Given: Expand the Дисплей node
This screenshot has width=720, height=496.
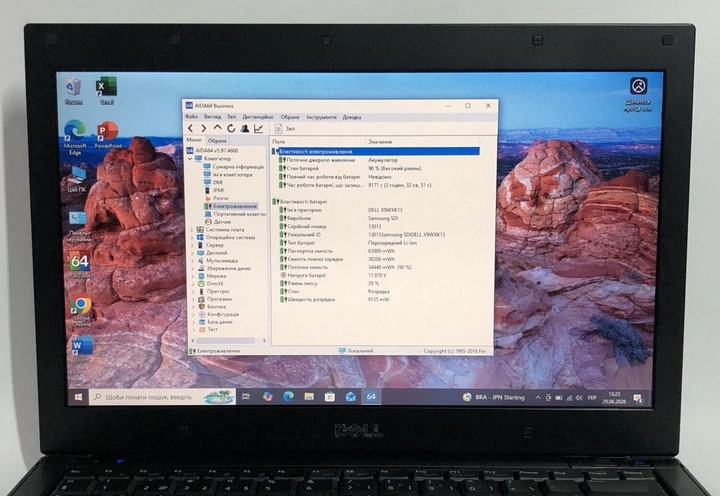Looking at the screenshot, I should [x=192, y=253].
